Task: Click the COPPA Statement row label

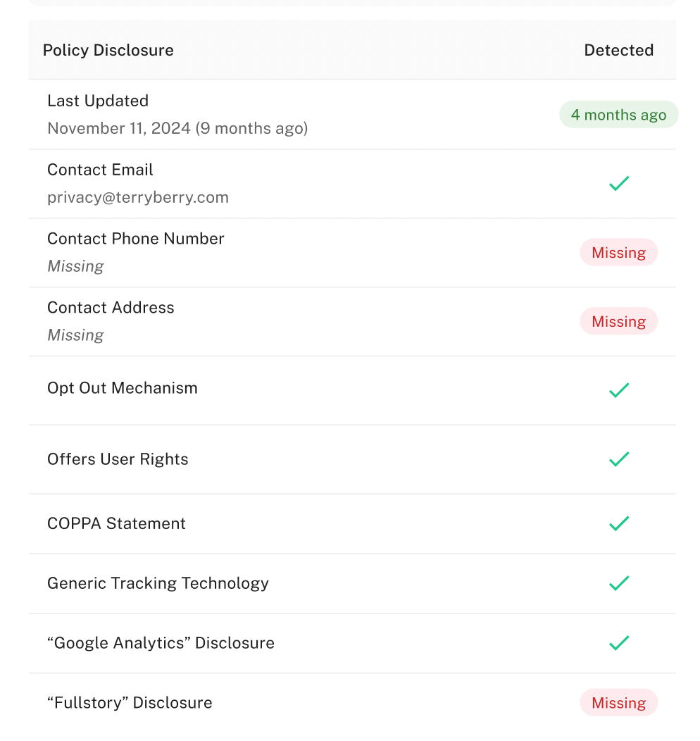Action: click(116, 523)
